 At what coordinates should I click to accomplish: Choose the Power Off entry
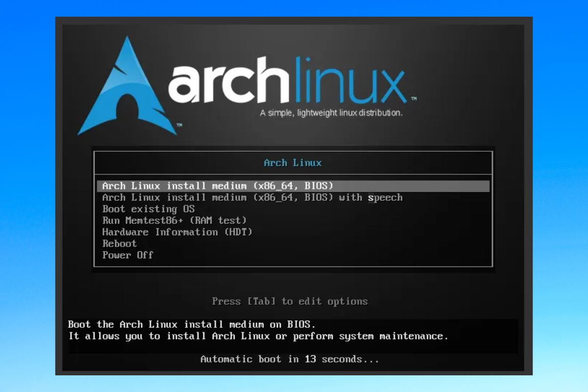coord(128,255)
